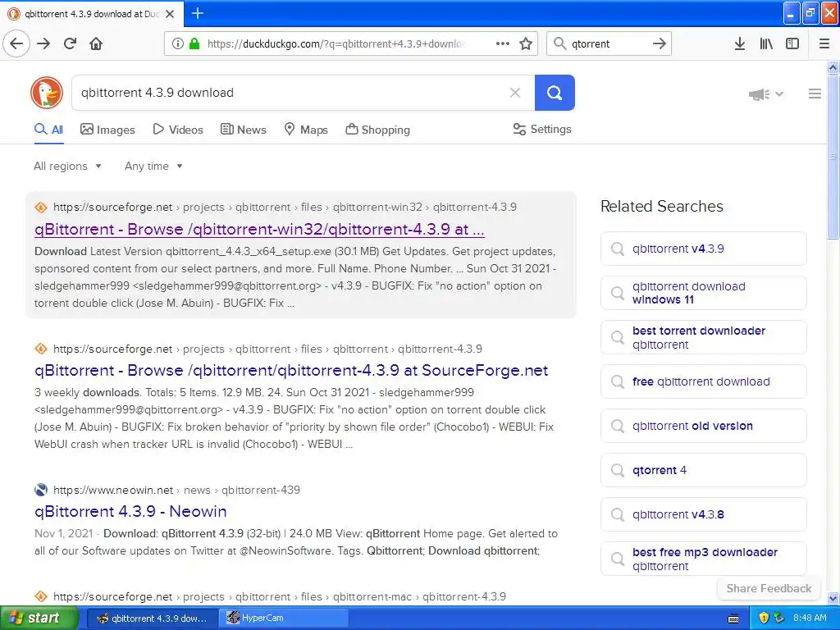The width and height of the screenshot is (840, 630).
Task: Bookmark this page with the star icon
Action: pos(526,43)
